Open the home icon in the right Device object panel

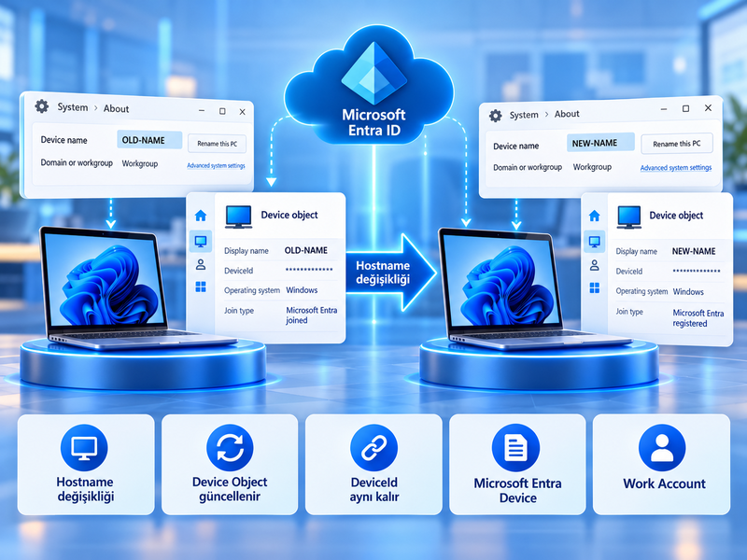point(594,216)
